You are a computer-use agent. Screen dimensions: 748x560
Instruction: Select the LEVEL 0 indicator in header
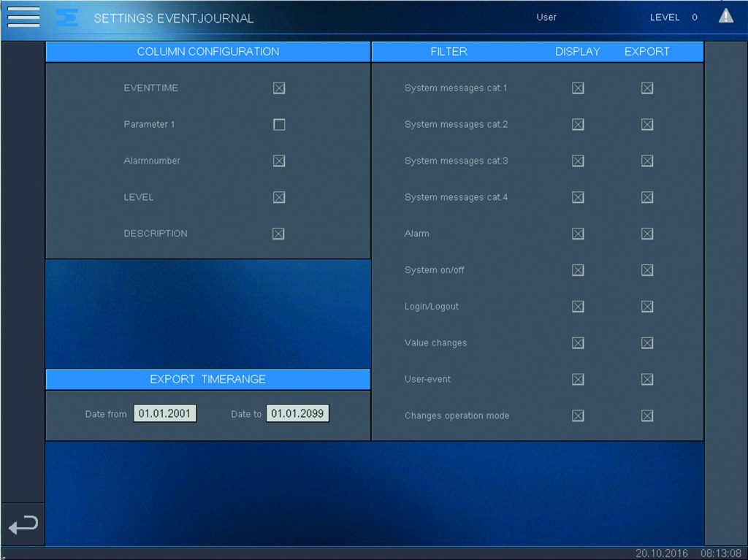(x=673, y=18)
